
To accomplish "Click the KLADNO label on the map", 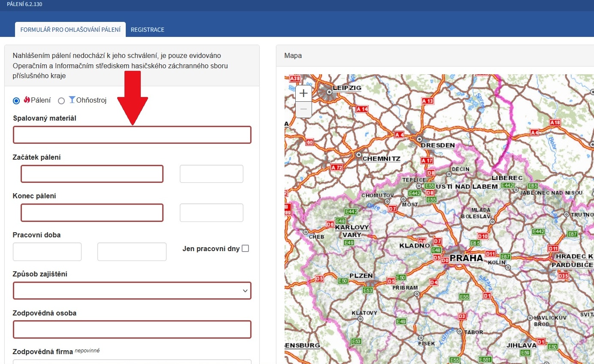I will point(414,246).
